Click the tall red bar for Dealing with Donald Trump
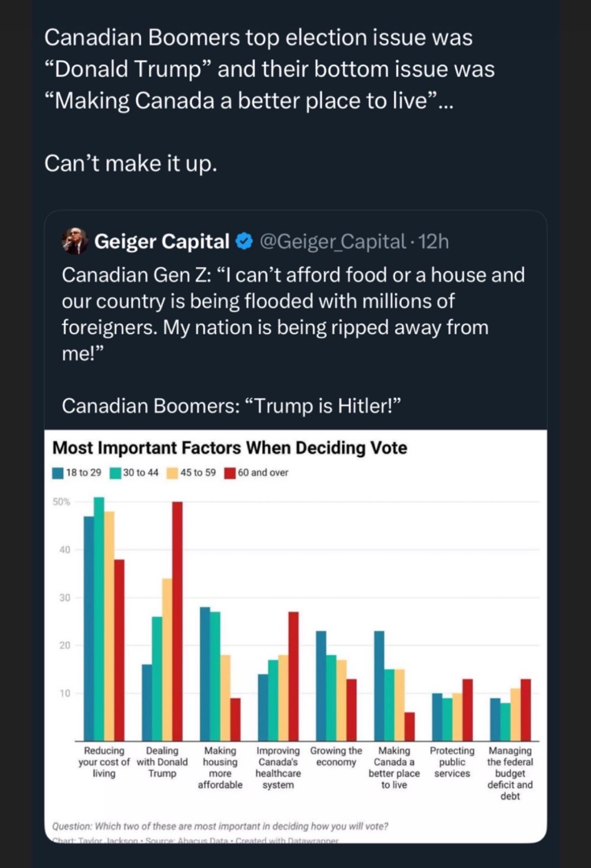 177,621
